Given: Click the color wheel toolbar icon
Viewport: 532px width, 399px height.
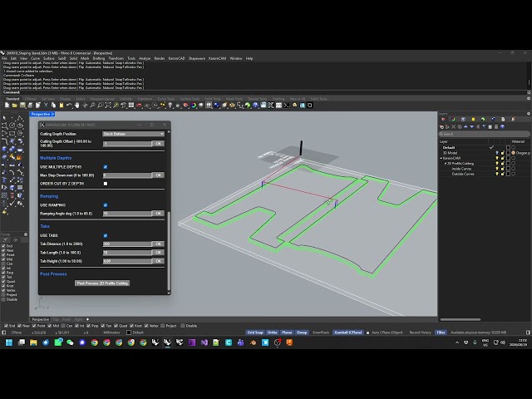Looking at the screenshot, I should pyautogui.click(x=194, y=106).
